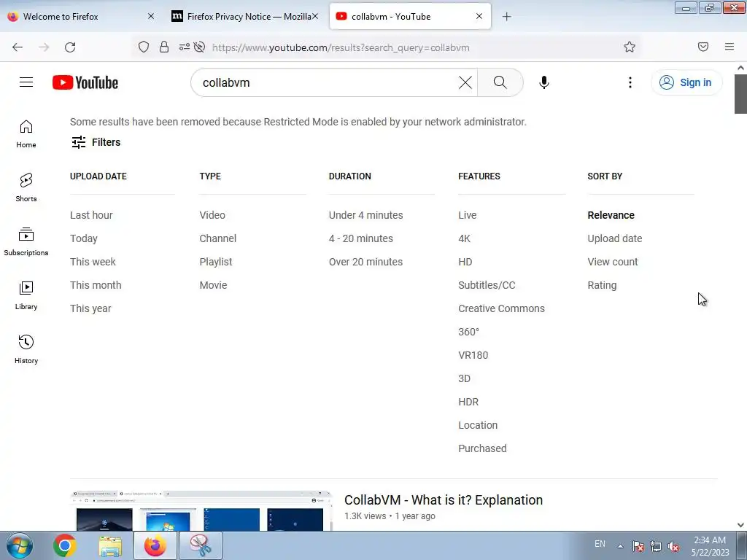Open Shorts from the sidebar
This screenshot has width=747, height=560.
pos(26,187)
